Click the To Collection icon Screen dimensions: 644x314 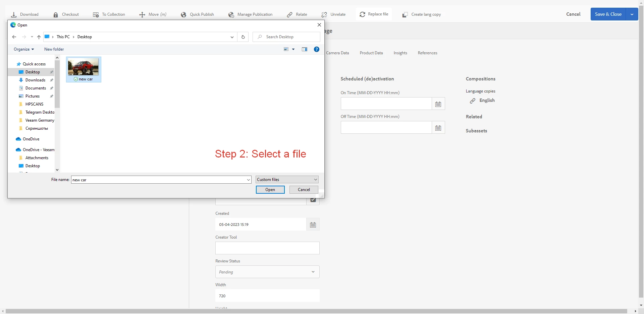point(96,15)
